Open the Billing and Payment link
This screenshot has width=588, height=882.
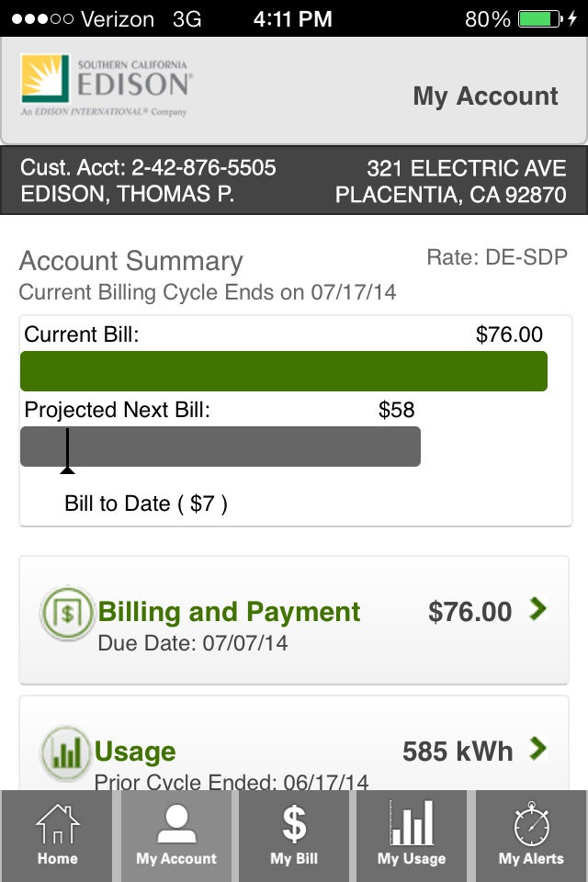(x=229, y=612)
